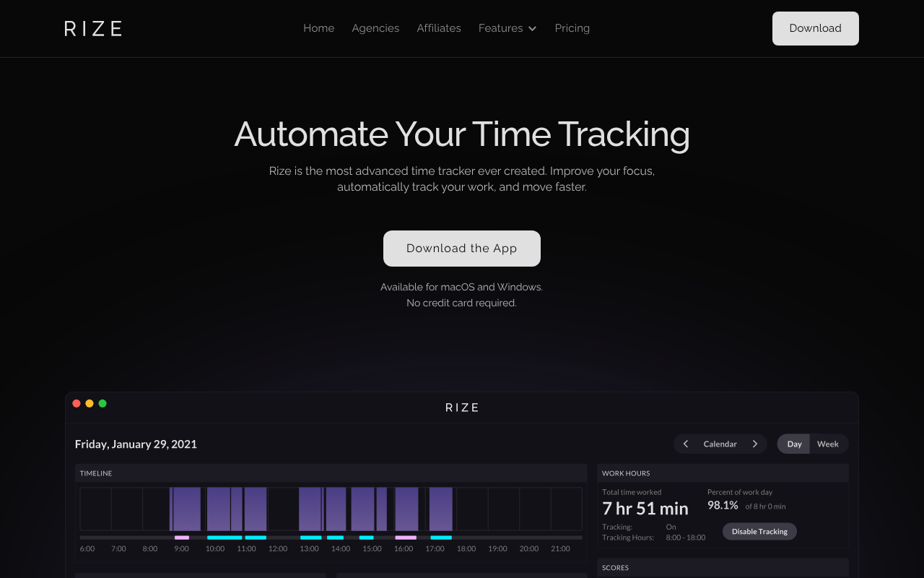Visit the Affiliates page link
The image size is (924, 578).
coord(439,28)
